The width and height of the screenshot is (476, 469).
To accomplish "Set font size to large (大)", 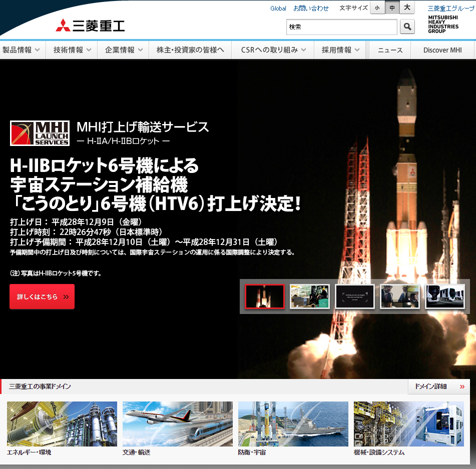I will pyautogui.click(x=407, y=8).
